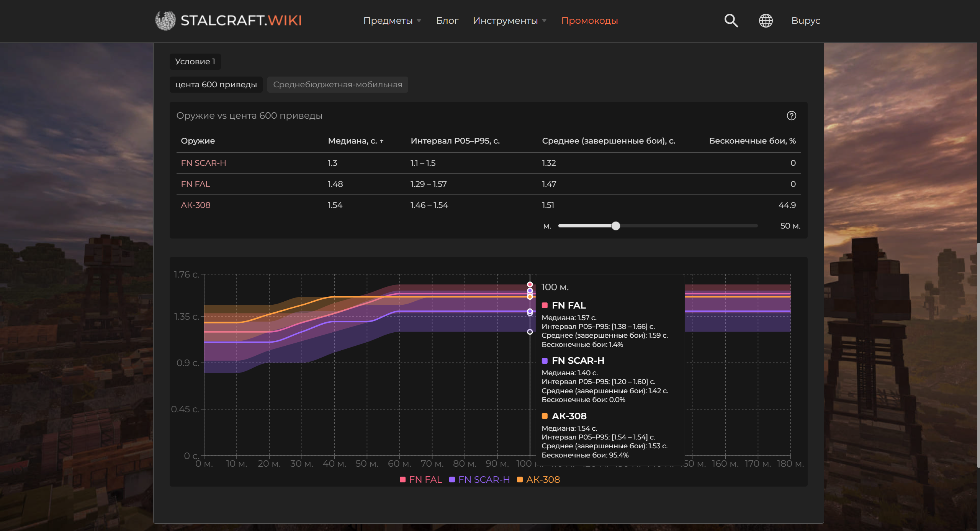Sort by Бесконечные бои column header

pyautogui.click(x=752, y=141)
